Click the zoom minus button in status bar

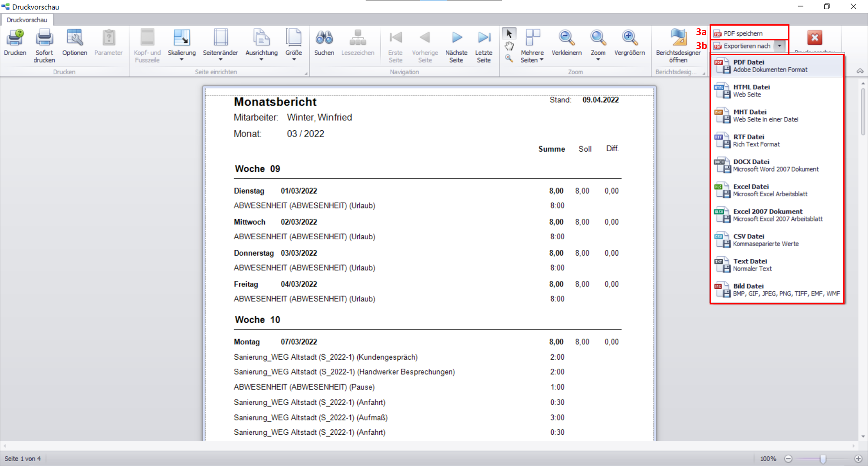coord(789,459)
